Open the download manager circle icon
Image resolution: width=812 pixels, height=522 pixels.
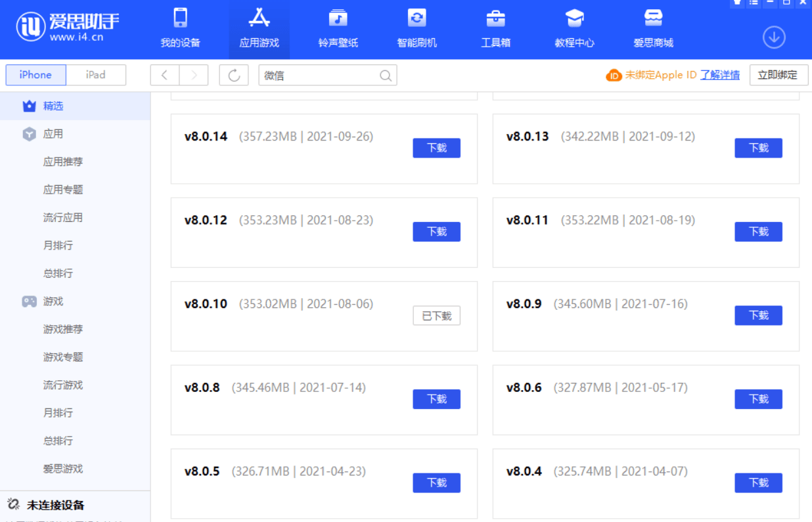pyautogui.click(x=774, y=37)
